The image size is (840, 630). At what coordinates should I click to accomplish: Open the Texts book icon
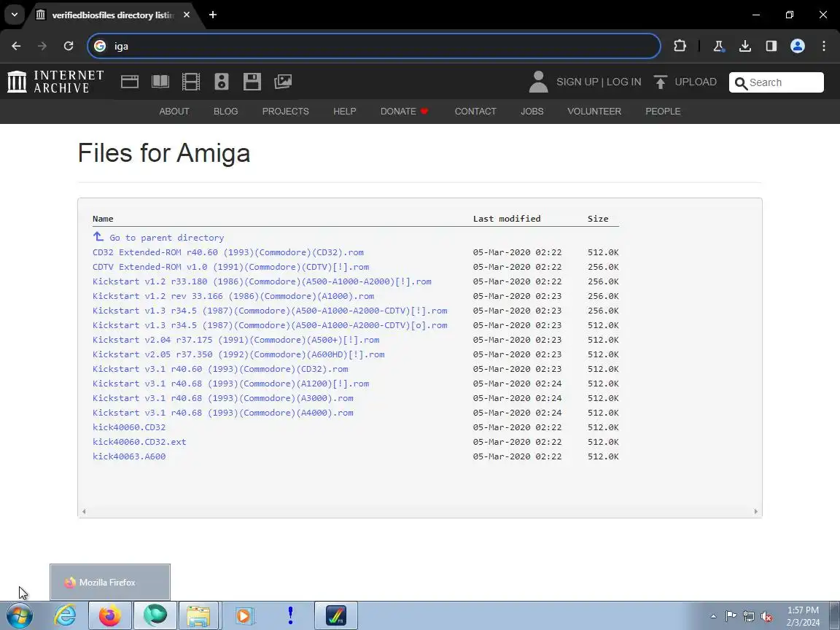[x=160, y=82]
